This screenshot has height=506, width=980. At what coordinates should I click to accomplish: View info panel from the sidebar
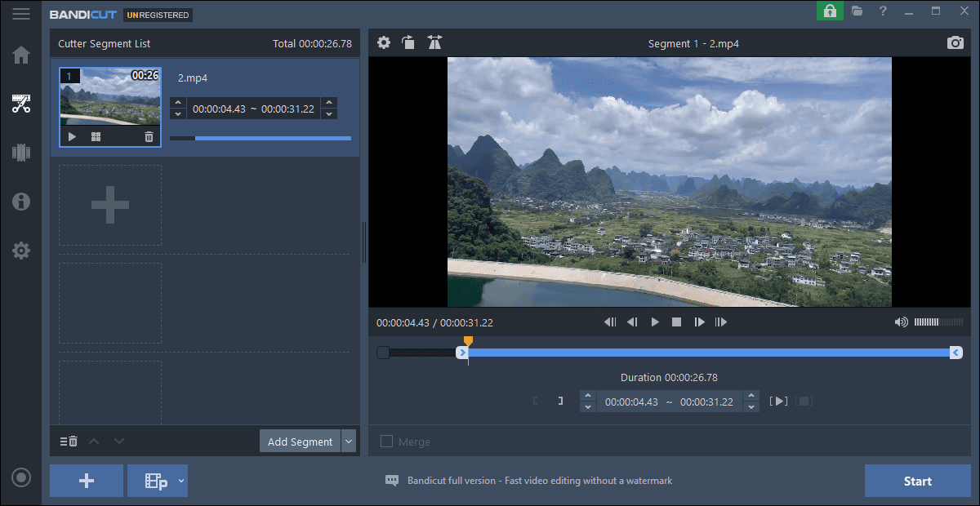point(21,202)
